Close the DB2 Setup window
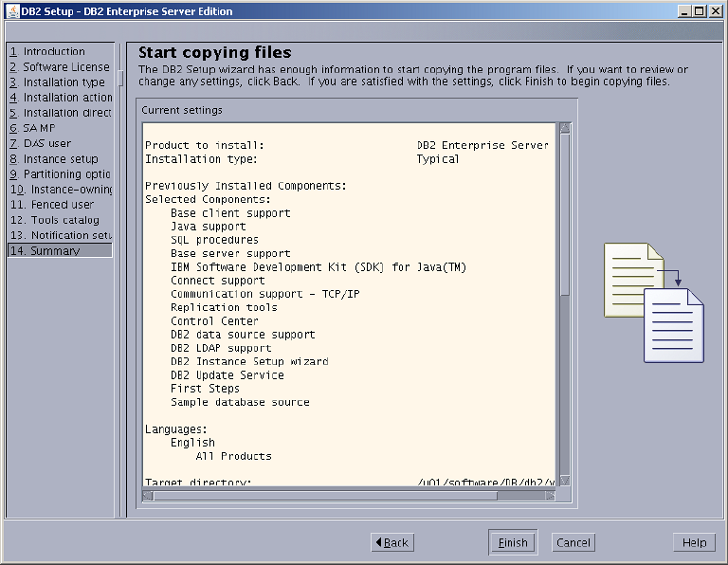728x565 pixels. click(x=715, y=11)
